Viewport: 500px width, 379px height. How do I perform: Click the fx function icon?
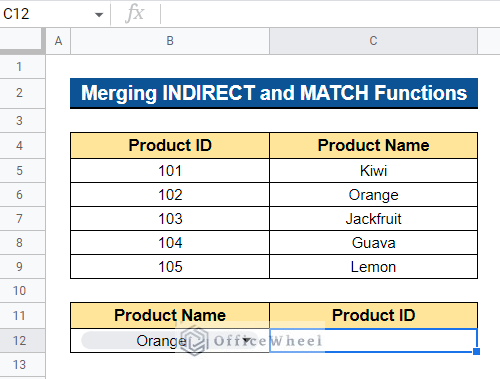135,14
